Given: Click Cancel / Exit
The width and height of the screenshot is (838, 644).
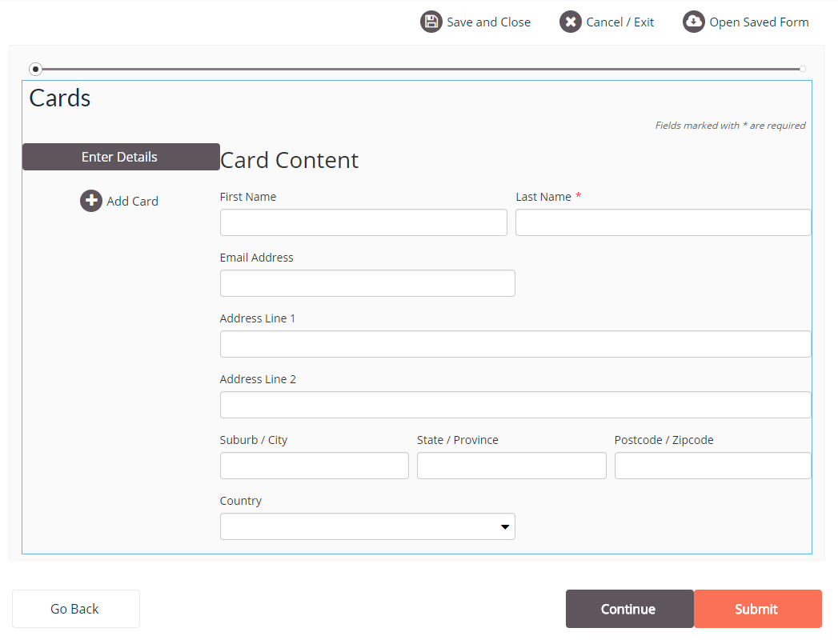Looking at the screenshot, I should [619, 22].
